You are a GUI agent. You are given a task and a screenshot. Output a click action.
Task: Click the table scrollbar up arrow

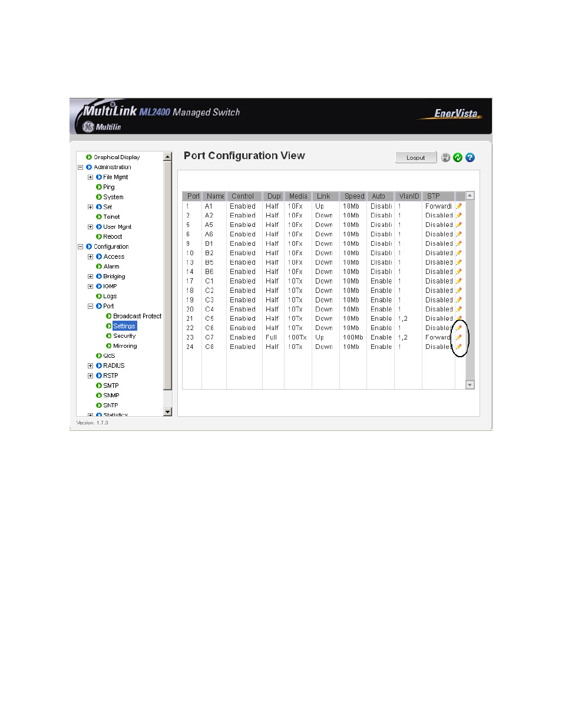(470, 196)
